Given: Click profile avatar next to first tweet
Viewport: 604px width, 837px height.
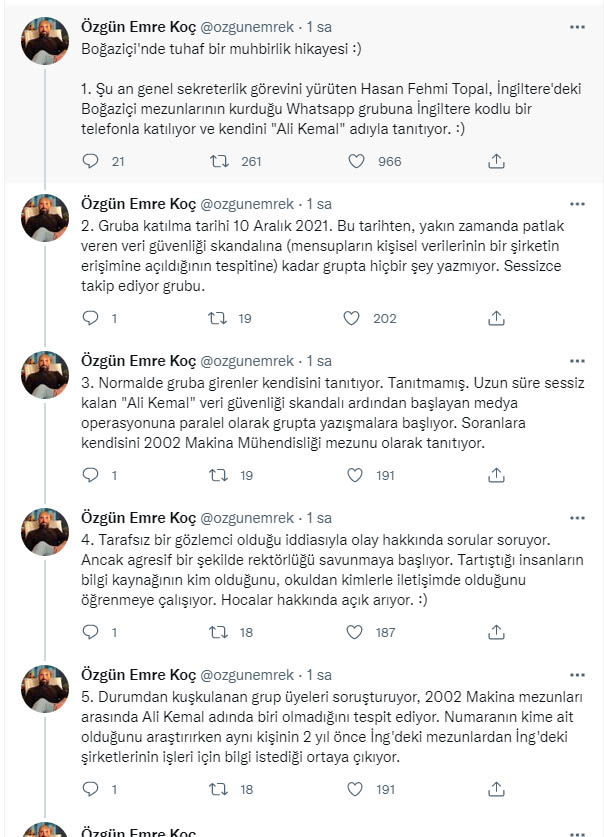Looking at the screenshot, I should click(x=45, y=41).
